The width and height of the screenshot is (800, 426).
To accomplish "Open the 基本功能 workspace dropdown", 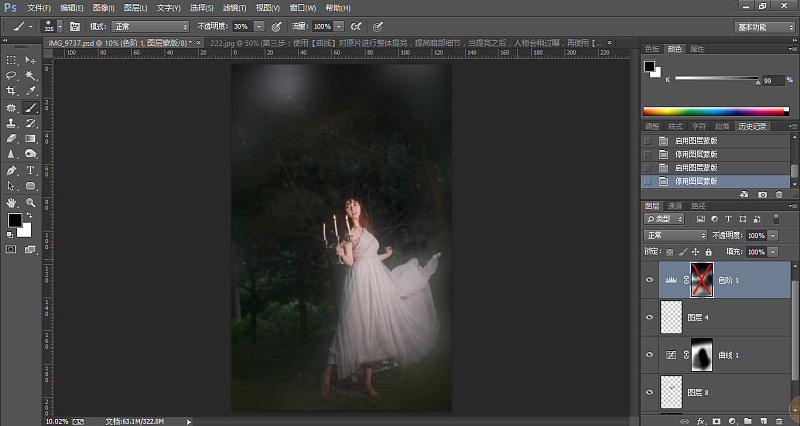I will click(x=765, y=27).
